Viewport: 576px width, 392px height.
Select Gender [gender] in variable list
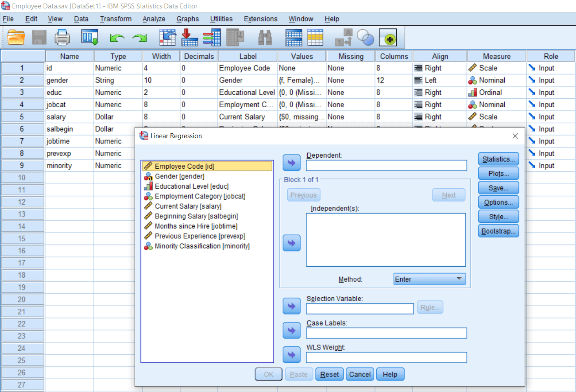tap(207, 176)
